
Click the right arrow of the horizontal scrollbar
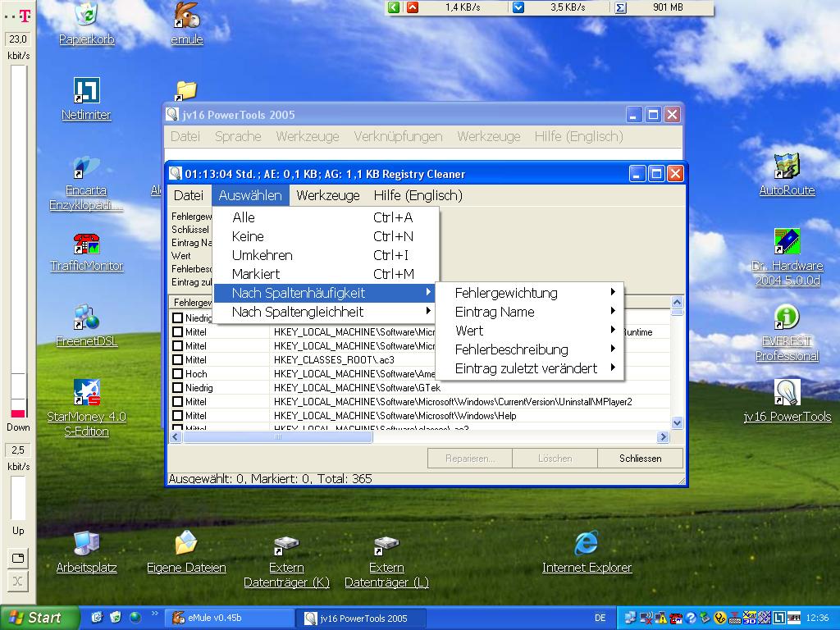(x=663, y=437)
